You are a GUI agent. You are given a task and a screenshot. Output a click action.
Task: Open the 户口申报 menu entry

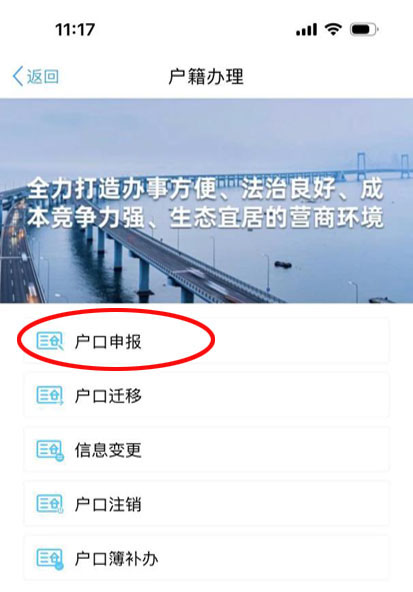pos(206,341)
